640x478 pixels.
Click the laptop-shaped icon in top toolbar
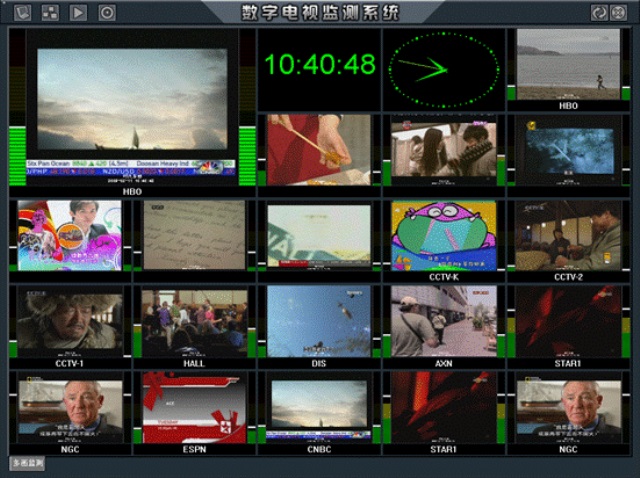tap(22, 13)
